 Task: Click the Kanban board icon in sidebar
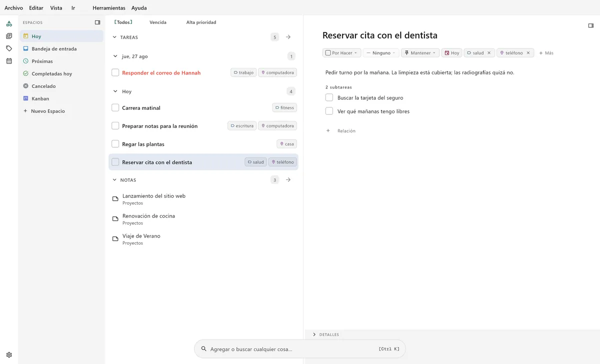tap(26, 98)
